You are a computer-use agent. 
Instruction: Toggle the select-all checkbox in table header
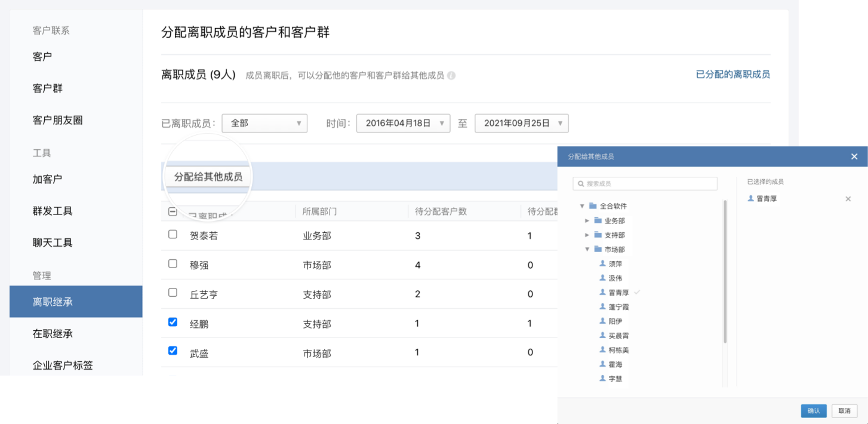pos(173,211)
